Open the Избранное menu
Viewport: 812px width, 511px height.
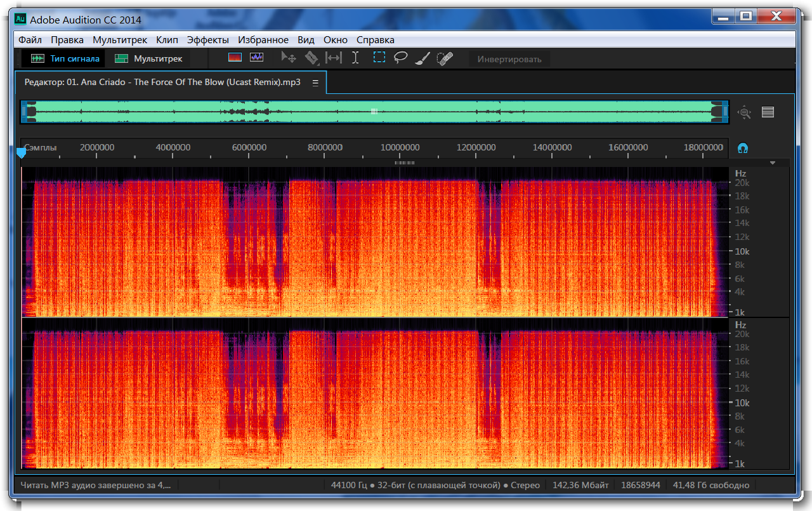[263, 39]
